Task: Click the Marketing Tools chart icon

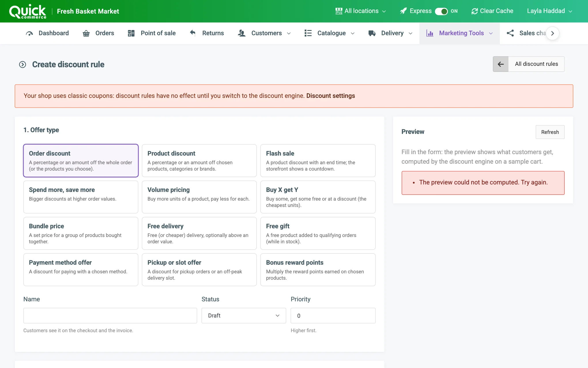Action: point(430,33)
